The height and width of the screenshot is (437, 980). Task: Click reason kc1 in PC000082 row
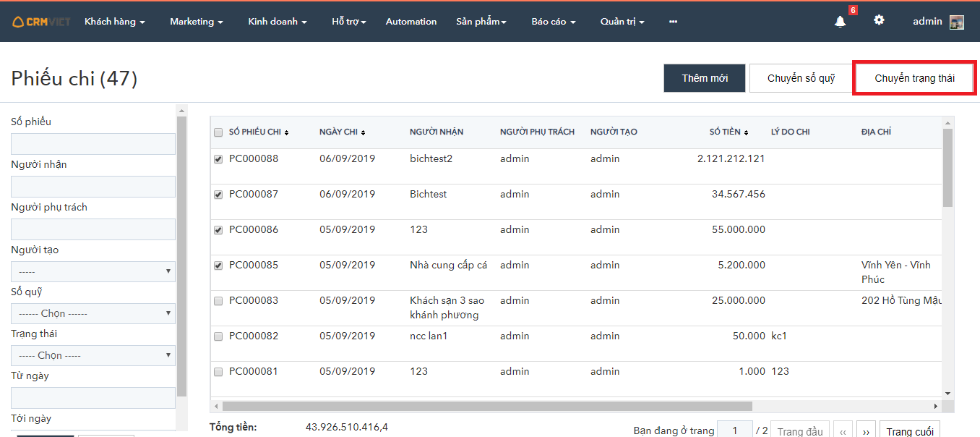779,336
